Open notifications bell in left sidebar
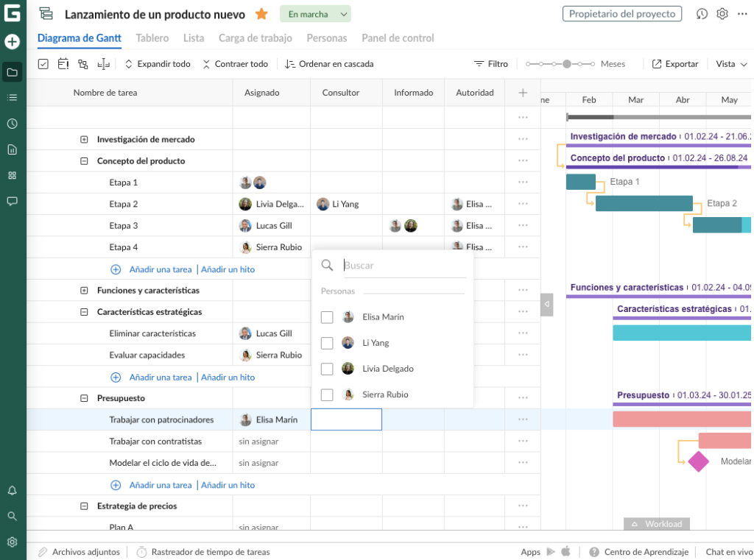The image size is (754, 560). (x=12, y=491)
